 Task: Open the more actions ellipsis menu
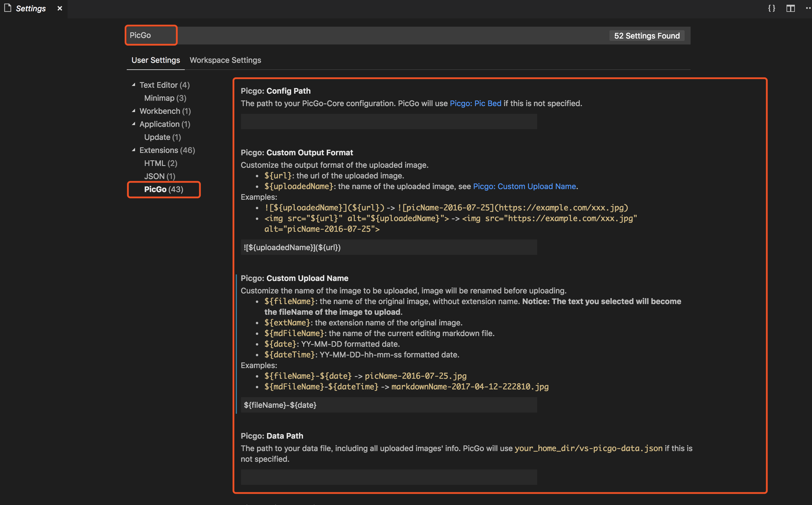coord(808,8)
